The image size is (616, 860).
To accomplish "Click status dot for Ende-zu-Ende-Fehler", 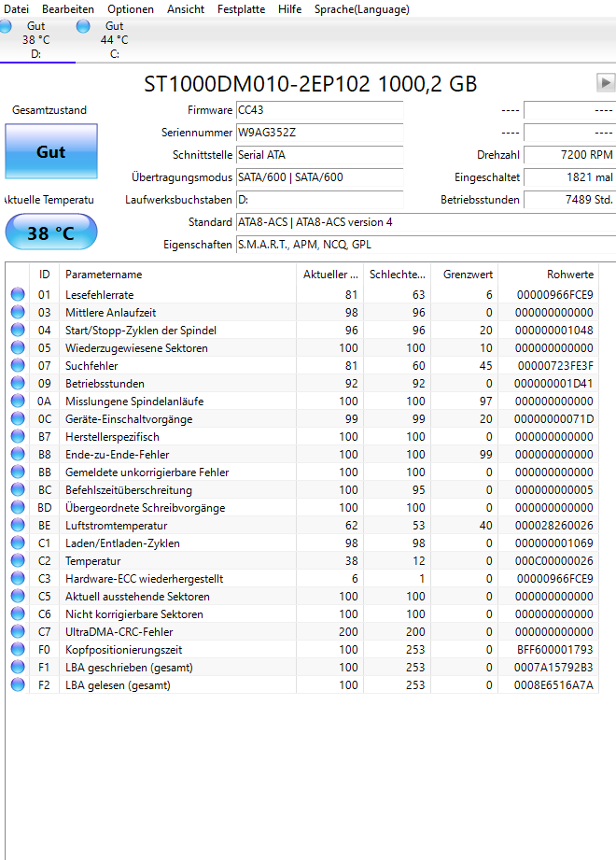I will point(18,454).
